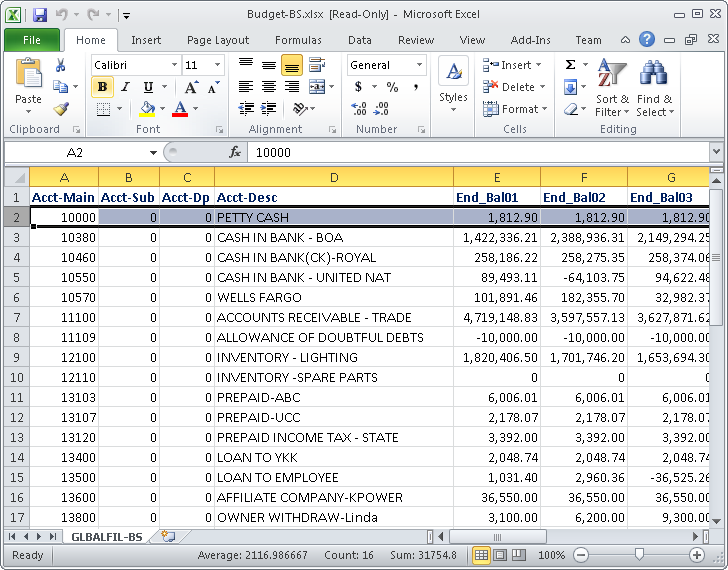
Task: Click the Delete cells button
Action: tap(514, 87)
